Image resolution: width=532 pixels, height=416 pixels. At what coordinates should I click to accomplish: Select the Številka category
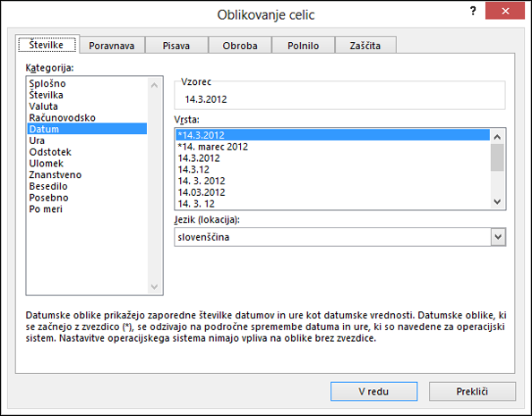[x=87, y=95]
